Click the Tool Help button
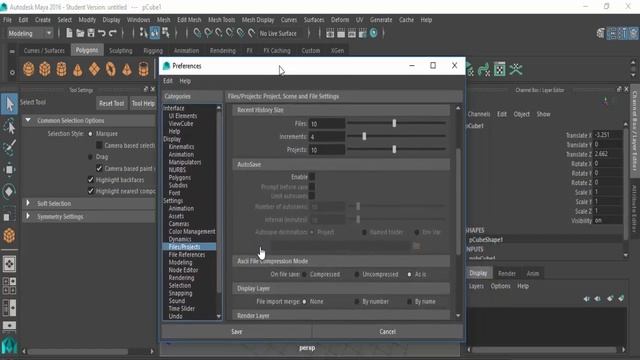 click(x=143, y=103)
